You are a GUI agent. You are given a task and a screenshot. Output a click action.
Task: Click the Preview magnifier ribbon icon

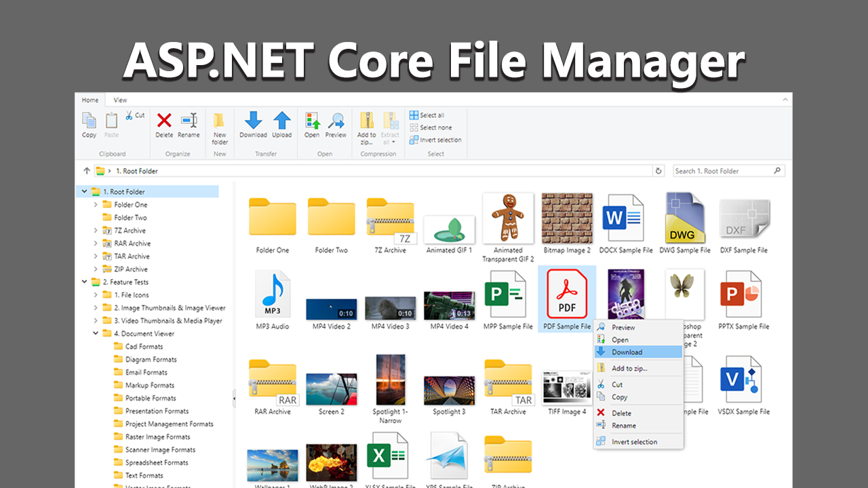336,121
